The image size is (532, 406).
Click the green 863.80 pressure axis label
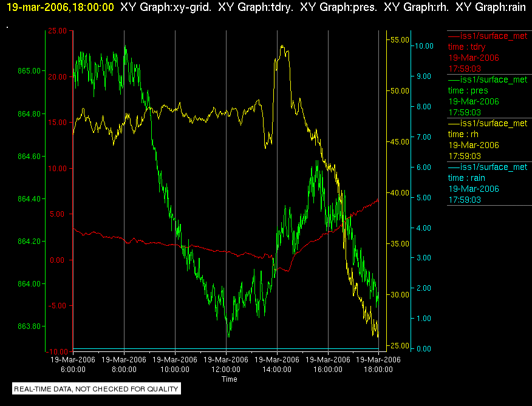[29, 326]
